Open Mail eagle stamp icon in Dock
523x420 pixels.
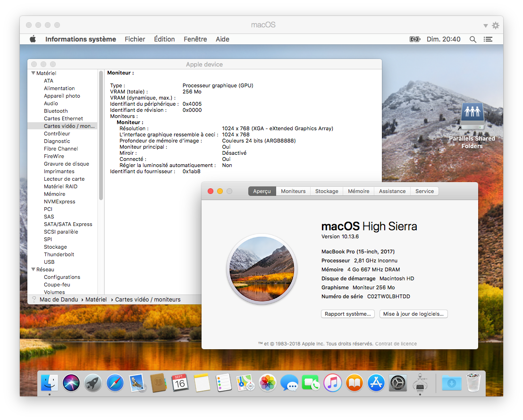pyautogui.click(x=137, y=383)
